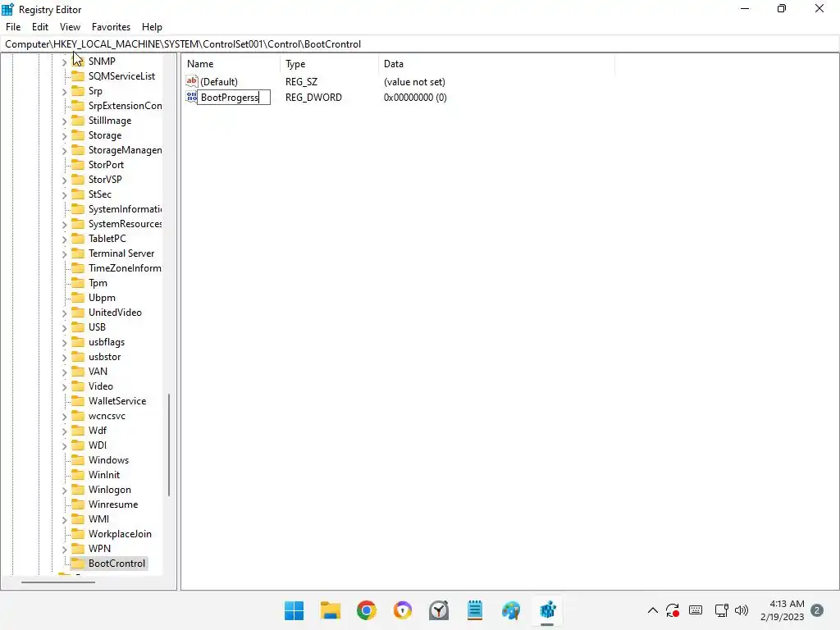This screenshot has height=630, width=840.
Task: Select the usbstor tree key
Action: [104, 357]
